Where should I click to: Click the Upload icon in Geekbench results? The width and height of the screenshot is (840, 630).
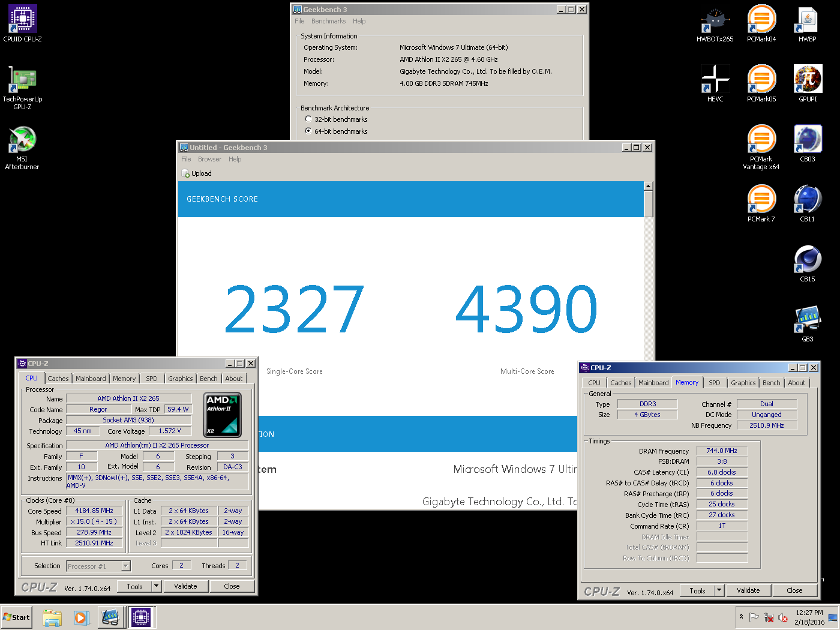[186, 173]
